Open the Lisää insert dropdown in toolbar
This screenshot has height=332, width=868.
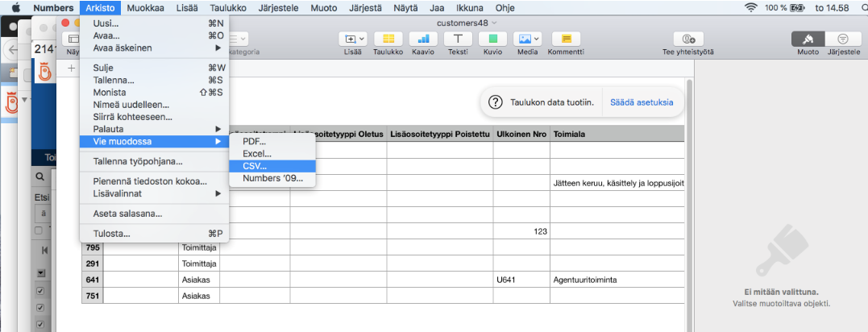pos(355,39)
